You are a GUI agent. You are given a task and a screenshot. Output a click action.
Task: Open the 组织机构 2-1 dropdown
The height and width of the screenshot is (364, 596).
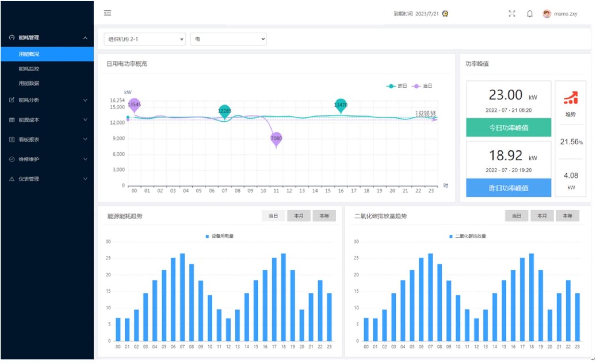(x=145, y=39)
